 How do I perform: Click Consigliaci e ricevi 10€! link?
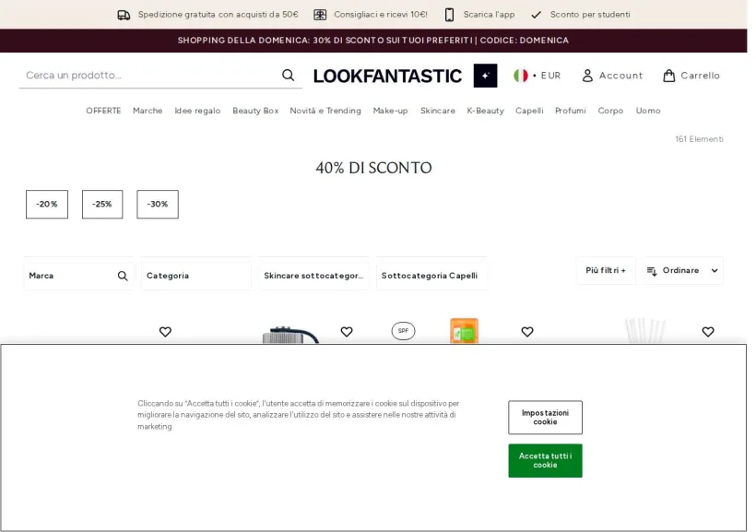pos(381,15)
